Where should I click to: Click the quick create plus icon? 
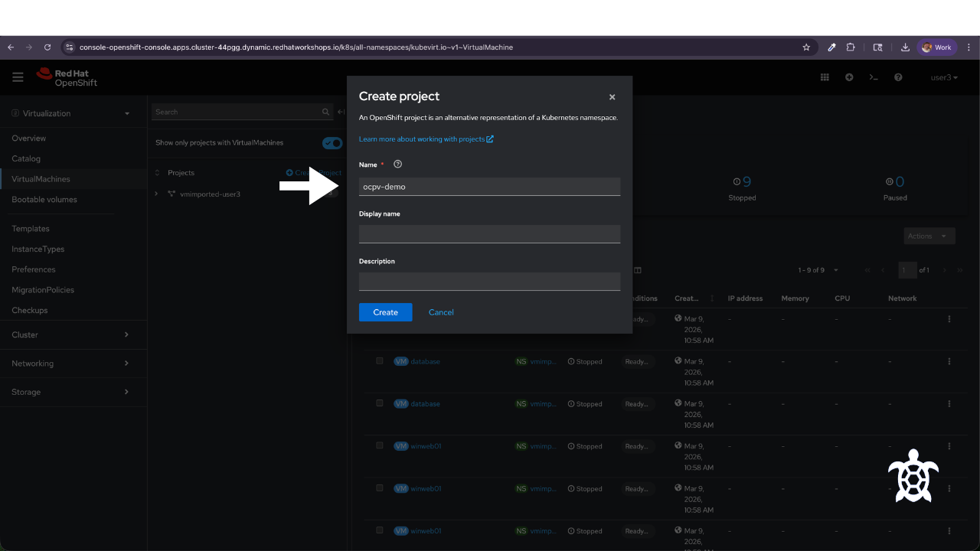coord(849,77)
